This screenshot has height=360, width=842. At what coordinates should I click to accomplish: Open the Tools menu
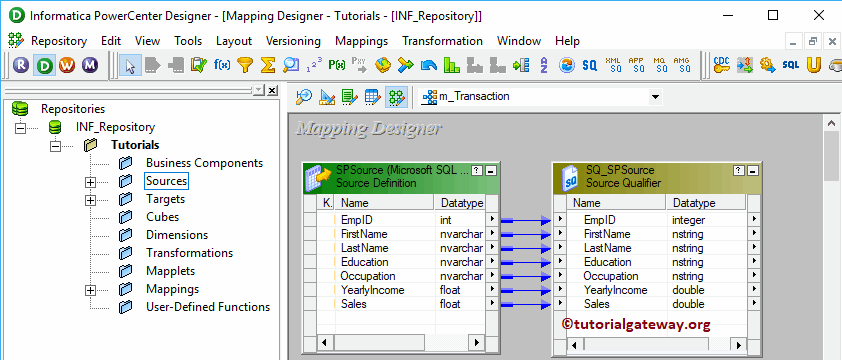point(188,41)
